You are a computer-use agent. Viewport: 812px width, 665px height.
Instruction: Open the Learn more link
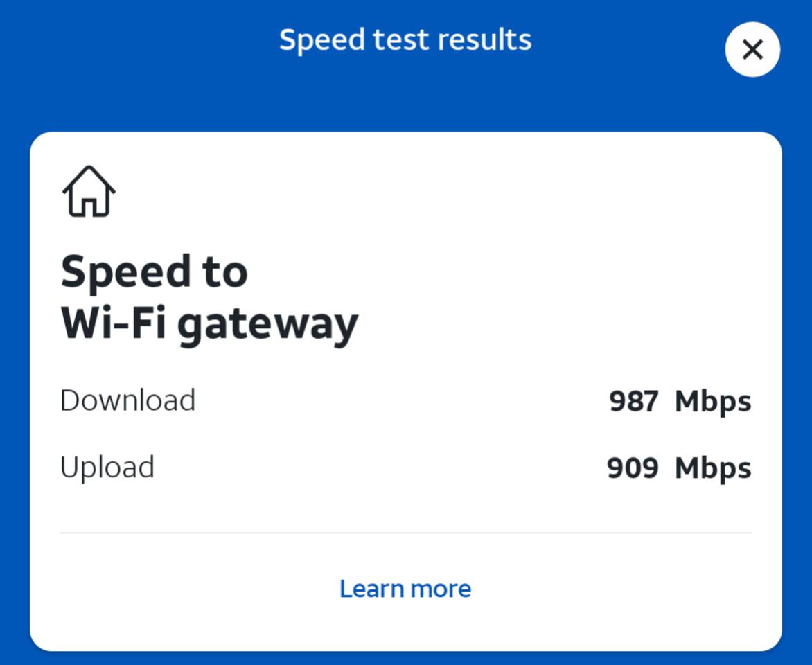point(405,589)
